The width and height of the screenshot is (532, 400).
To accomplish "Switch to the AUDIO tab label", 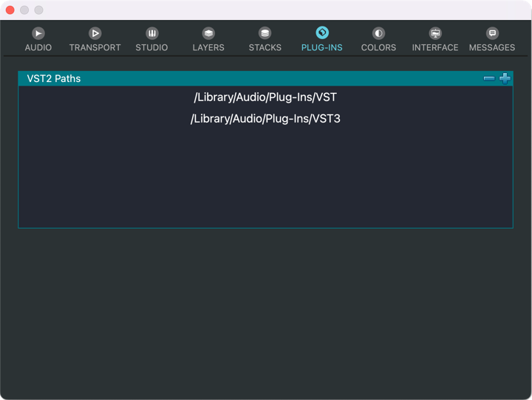I will (x=38, y=47).
